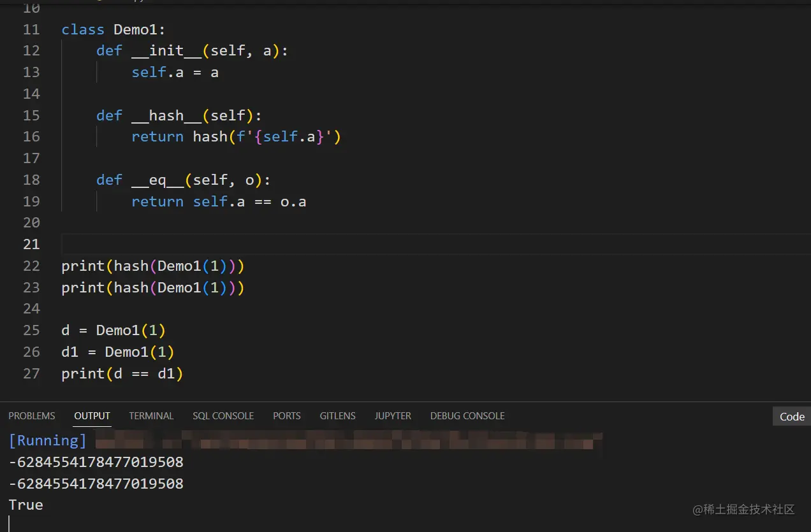
Task: Click the 'def __hash__(self):' definition
Action: click(179, 115)
